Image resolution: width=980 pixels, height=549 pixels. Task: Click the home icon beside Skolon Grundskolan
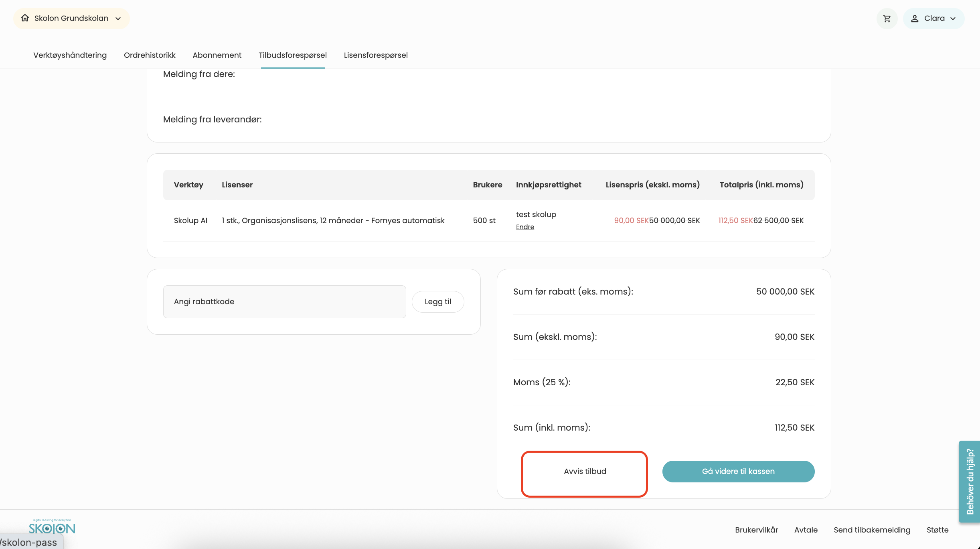[25, 18]
